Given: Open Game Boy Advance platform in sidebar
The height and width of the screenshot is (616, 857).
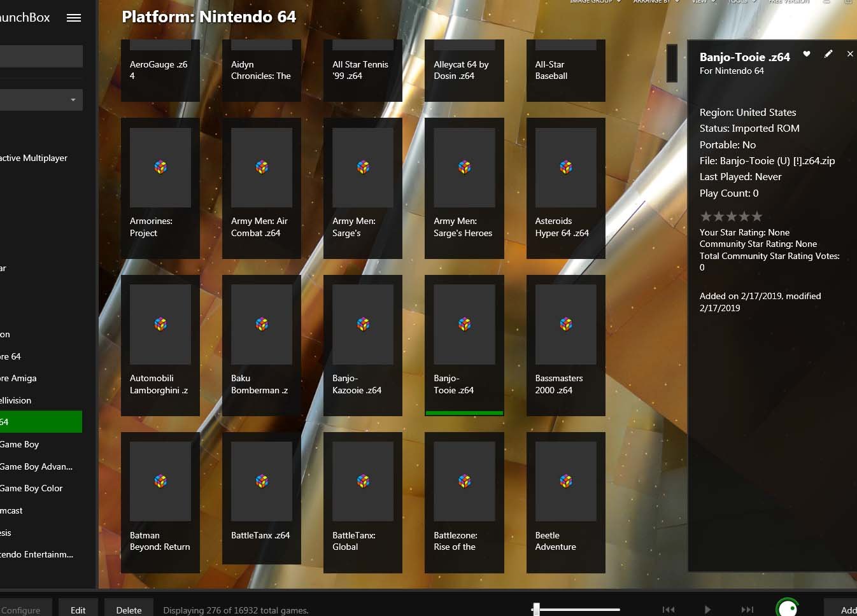Looking at the screenshot, I should pyautogui.click(x=41, y=466).
